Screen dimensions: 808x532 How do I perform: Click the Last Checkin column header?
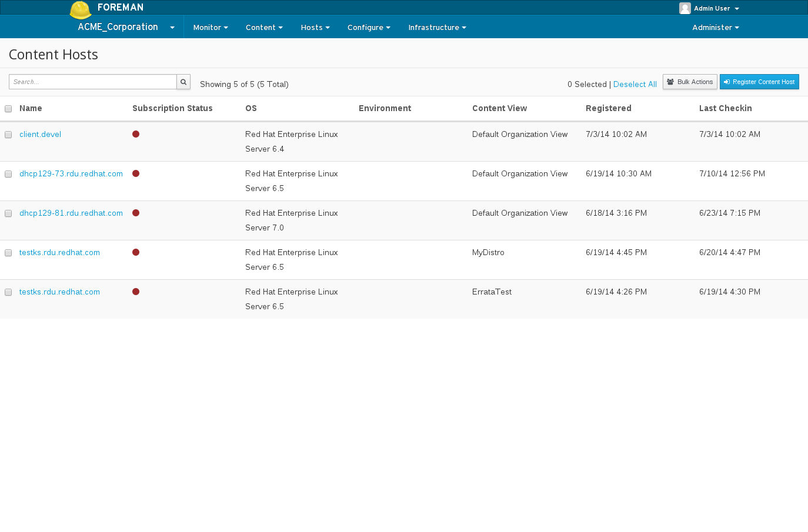726,108
